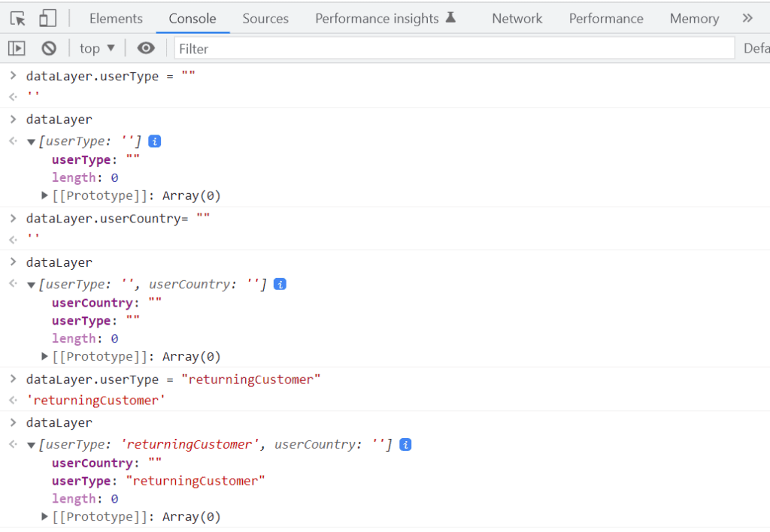The height and width of the screenshot is (532, 770).
Task: Open the Performance tab
Action: pyautogui.click(x=606, y=19)
